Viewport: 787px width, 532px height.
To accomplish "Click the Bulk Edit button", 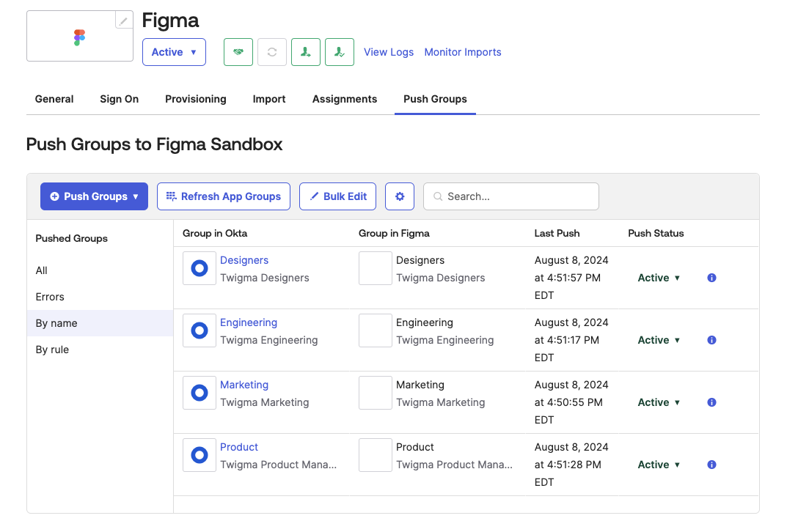I will pyautogui.click(x=338, y=196).
